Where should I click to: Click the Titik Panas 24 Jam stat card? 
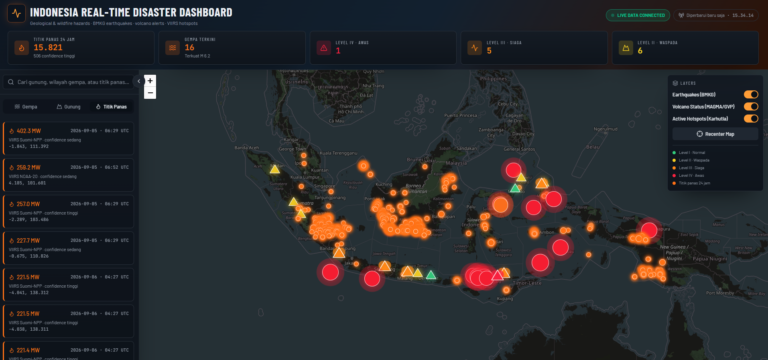point(81,48)
